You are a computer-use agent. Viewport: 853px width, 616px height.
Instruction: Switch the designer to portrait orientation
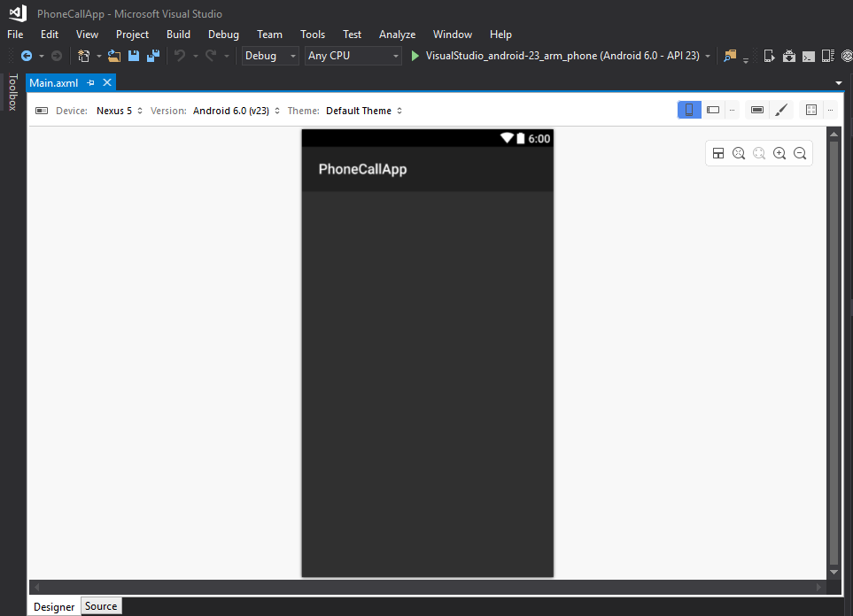[689, 110]
